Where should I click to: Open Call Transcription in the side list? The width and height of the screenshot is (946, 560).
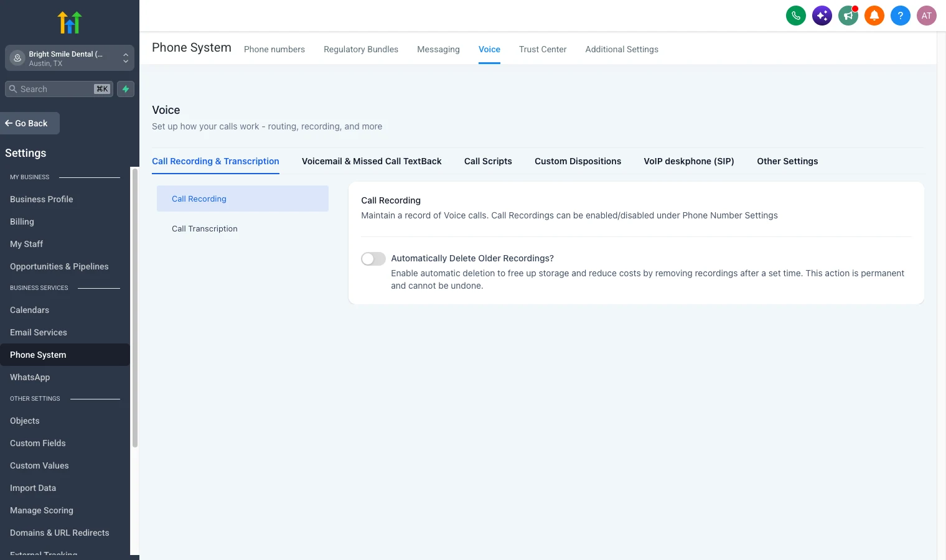click(243, 228)
